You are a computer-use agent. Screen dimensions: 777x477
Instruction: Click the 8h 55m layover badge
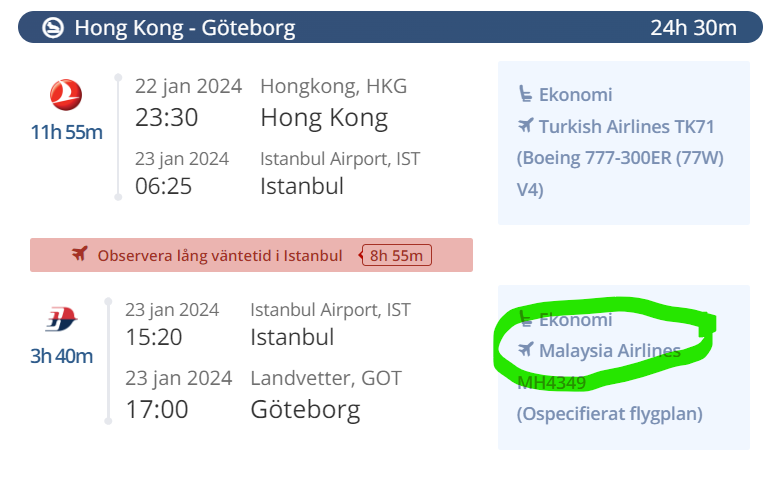(x=396, y=255)
